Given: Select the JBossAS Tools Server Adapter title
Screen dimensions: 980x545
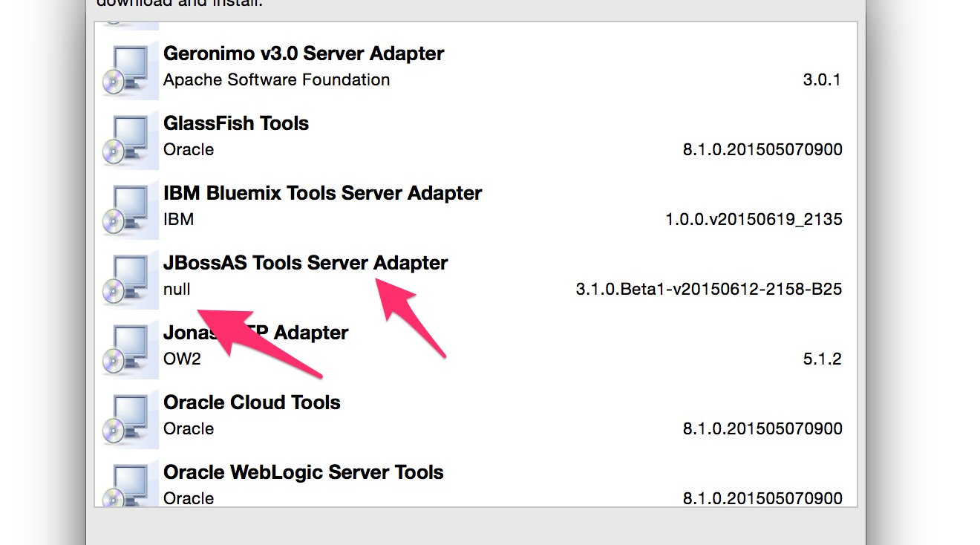Looking at the screenshot, I should [x=305, y=263].
